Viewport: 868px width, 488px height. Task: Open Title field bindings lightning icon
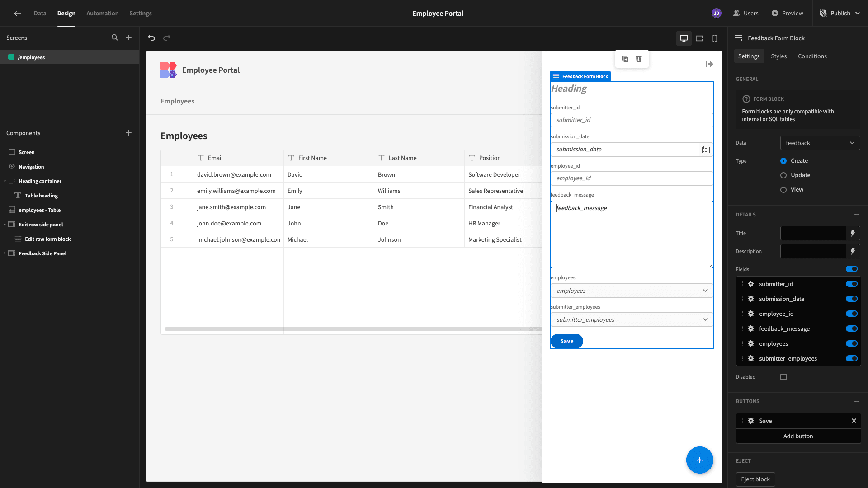(853, 233)
